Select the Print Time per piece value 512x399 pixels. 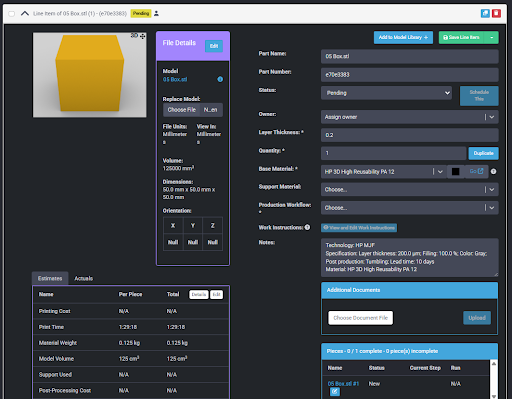pyautogui.click(x=128, y=327)
